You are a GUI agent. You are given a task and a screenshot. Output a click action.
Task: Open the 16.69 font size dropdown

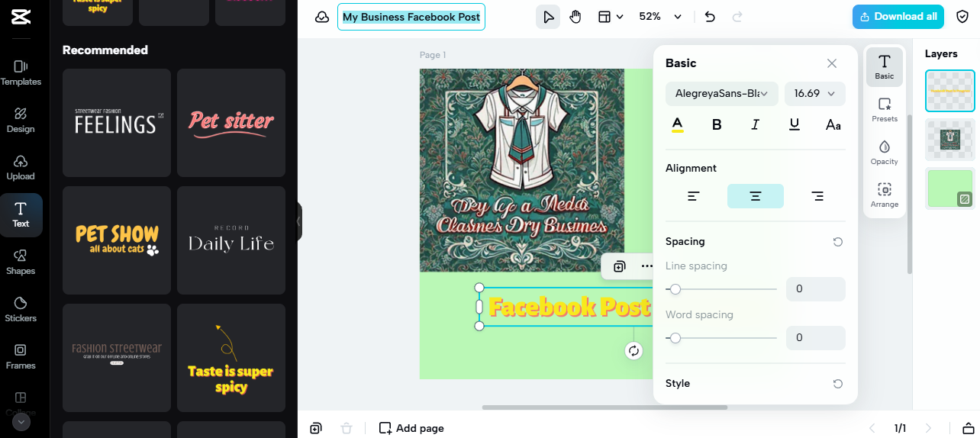(x=815, y=93)
